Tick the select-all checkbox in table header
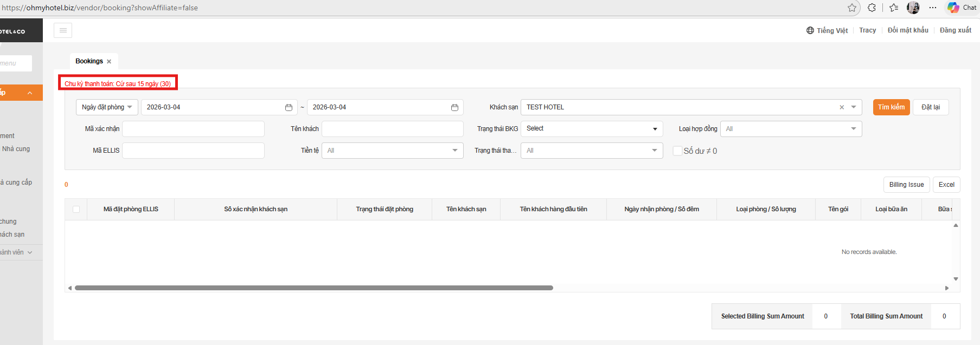This screenshot has height=345, width=980. [x=76, y=210]
